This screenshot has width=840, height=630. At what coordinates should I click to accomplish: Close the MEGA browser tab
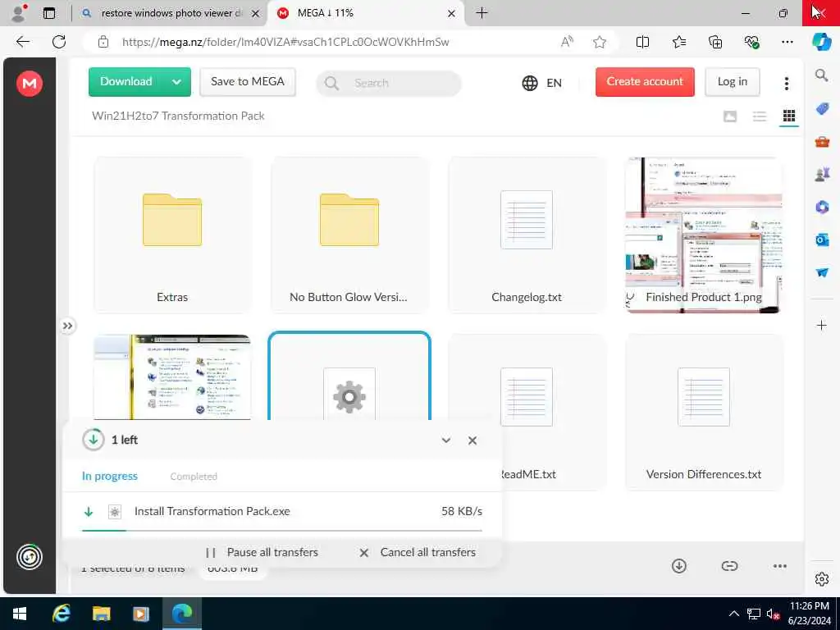[452, 13]
